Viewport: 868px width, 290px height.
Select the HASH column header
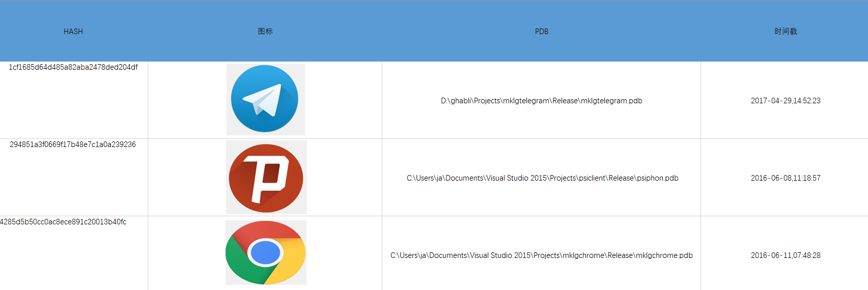click(x=73, y=32)
